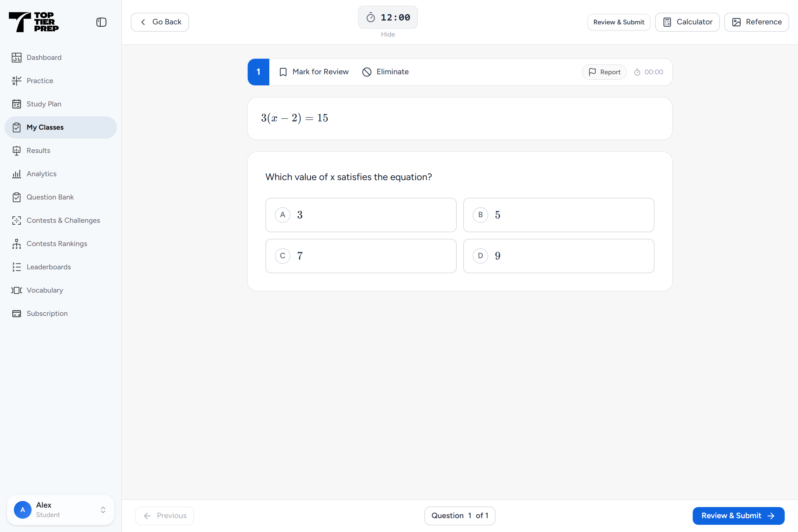This screenshot has width=798, height=532.
Task: Click the blue Review & Submit button
Action: 738,516
